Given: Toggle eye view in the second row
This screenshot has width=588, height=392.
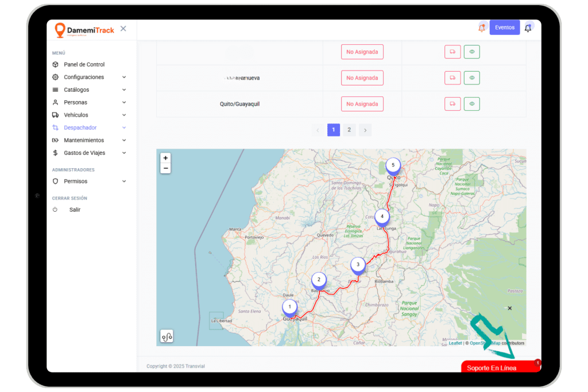Looking at the screenshot, I should coord(471,77).
